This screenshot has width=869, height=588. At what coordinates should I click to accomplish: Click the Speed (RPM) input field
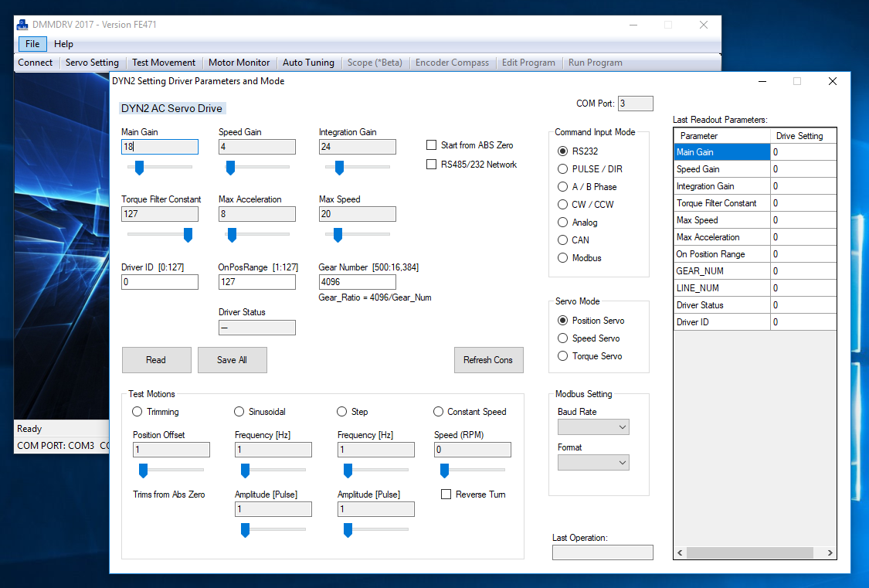point(473,450)
